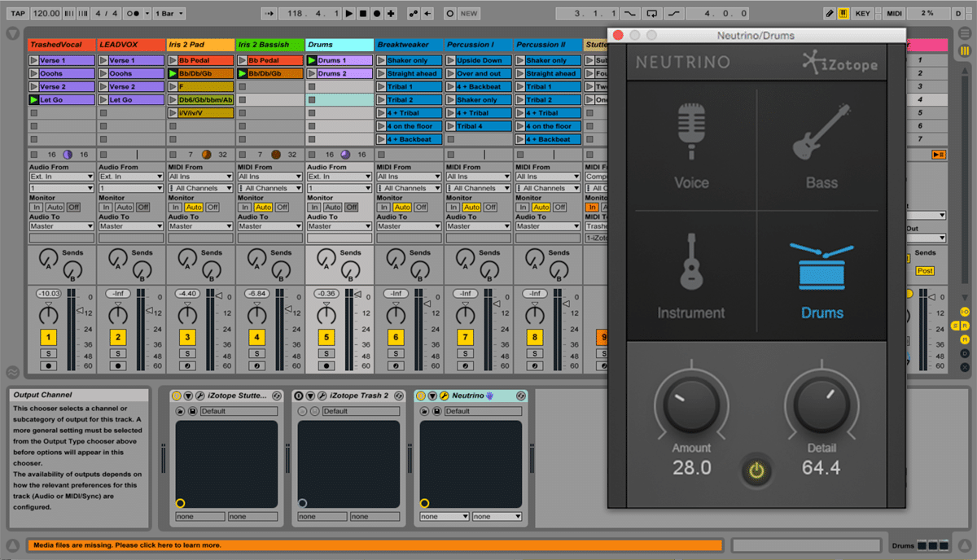The width and height of the screenshot is (977, 560).
Task: Click the transport Play button
Action: click(x=348, y=14)
